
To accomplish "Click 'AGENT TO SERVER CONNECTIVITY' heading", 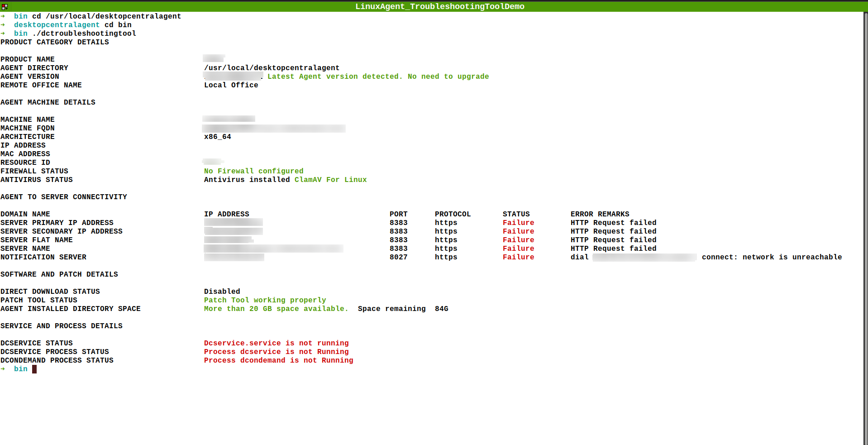I will (64, 197).
